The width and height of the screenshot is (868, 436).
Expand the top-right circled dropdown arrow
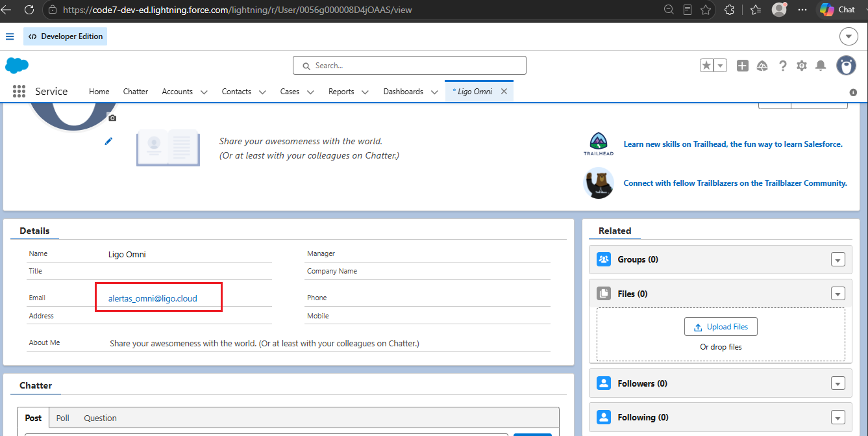[x=849, y=36]
